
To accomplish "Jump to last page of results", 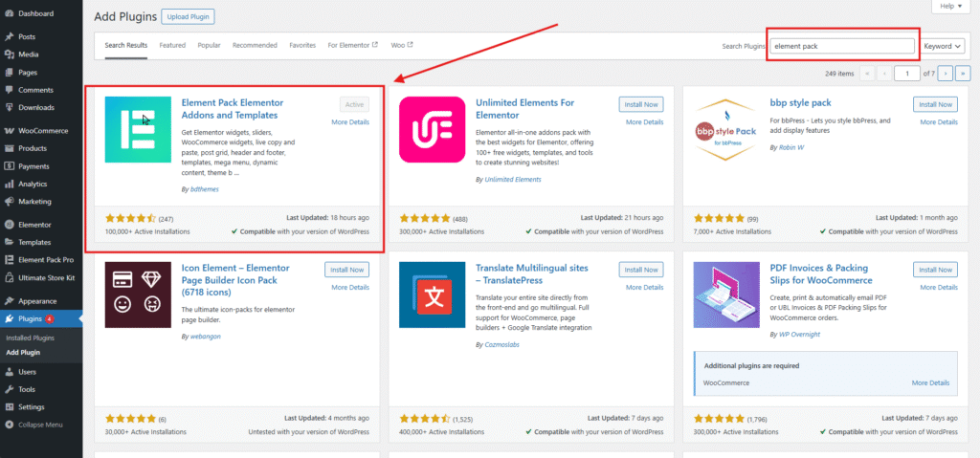I will (x=963, y=73).
